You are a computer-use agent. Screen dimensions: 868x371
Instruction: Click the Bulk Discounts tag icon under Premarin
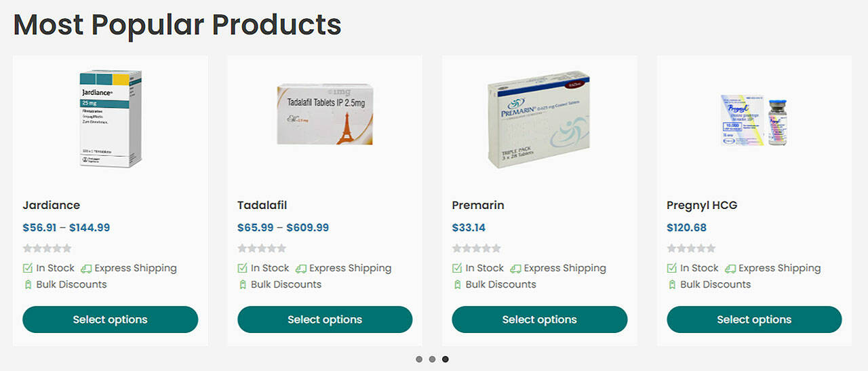point(457,285)
